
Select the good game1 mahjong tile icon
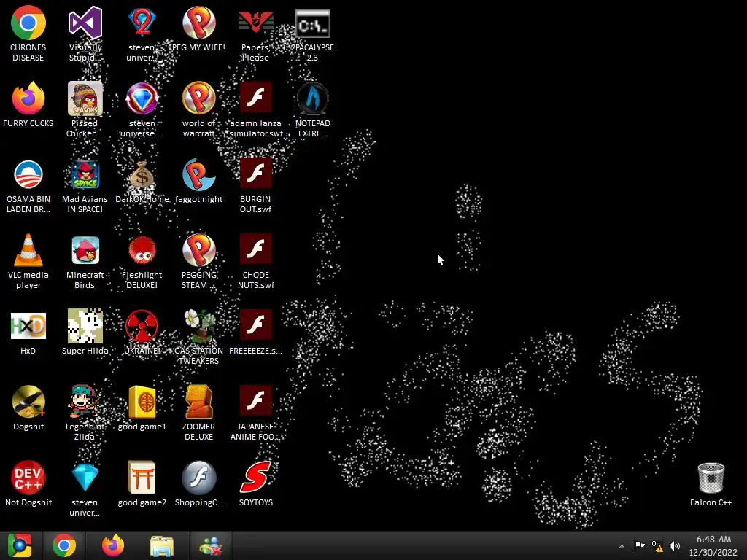(x=142, y=402)
